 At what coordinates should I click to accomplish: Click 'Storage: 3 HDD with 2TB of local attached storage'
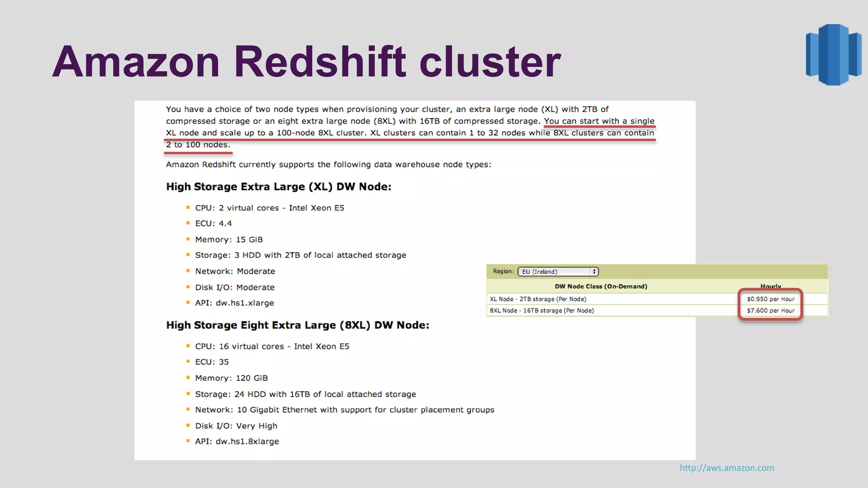pos(300,255)
